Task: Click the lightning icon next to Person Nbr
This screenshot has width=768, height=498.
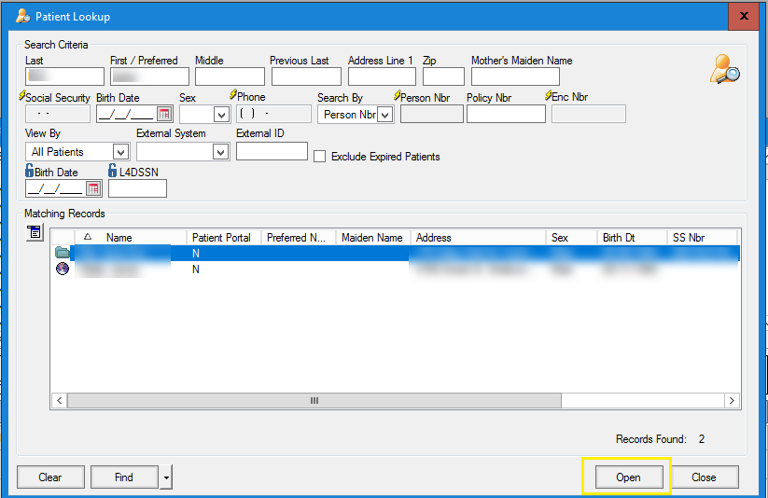Action: [397, 95]
